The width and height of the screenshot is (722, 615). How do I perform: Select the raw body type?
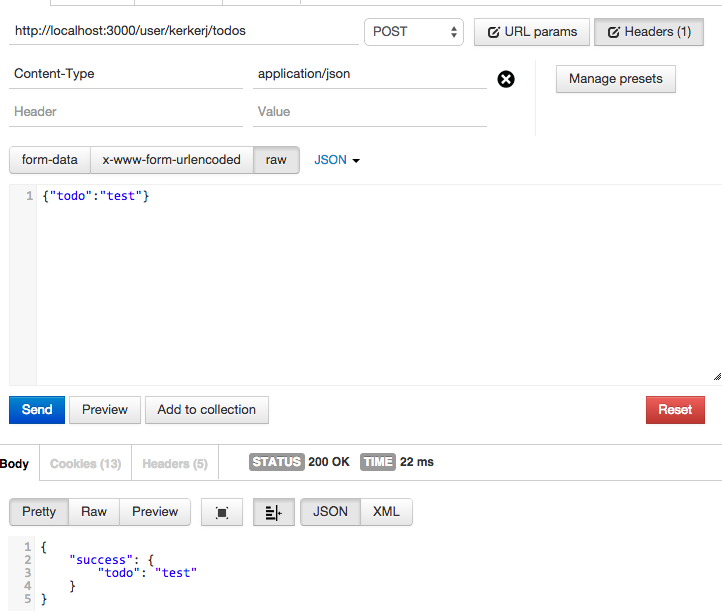[276, 160]
